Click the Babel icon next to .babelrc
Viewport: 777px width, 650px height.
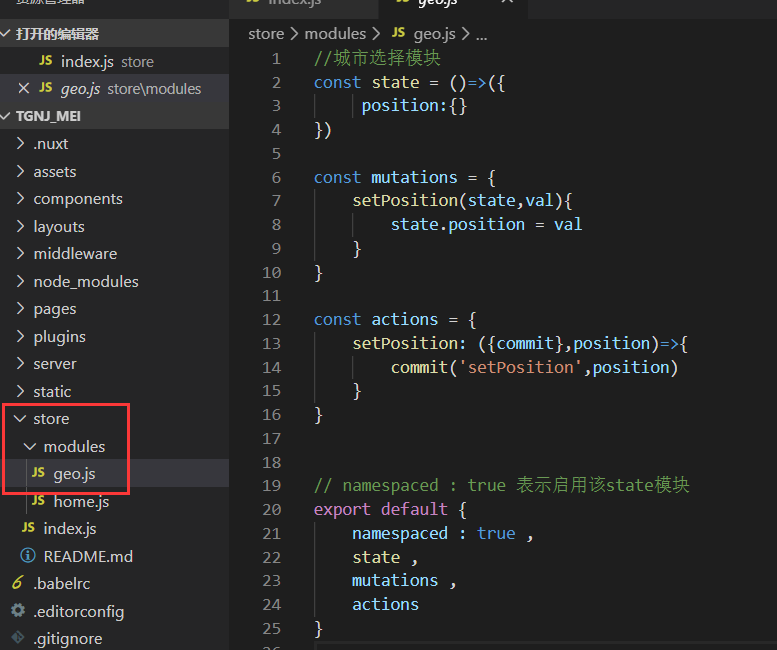click(x=17, y=583)
